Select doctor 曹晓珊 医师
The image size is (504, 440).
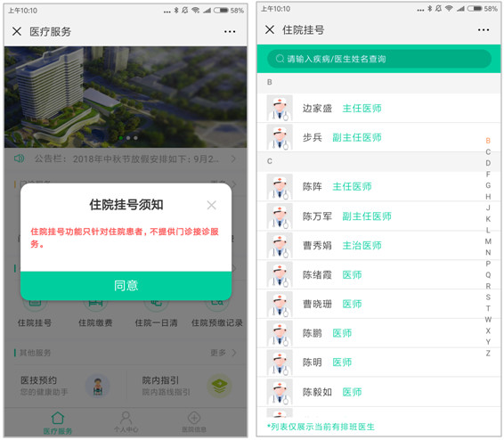378,304
